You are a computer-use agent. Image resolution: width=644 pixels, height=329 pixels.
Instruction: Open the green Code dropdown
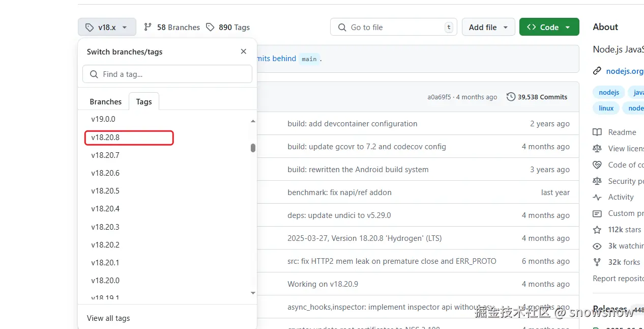pyautogui.click(x=549, y=27)
